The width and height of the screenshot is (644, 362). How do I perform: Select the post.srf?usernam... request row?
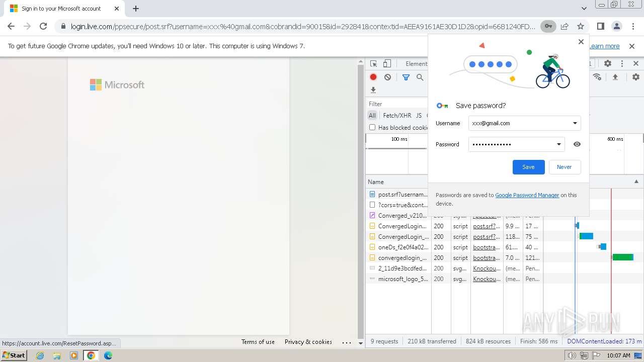398,194
